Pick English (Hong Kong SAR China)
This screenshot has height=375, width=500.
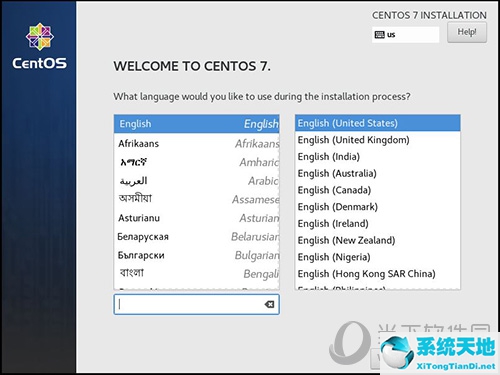coord(378,274)
